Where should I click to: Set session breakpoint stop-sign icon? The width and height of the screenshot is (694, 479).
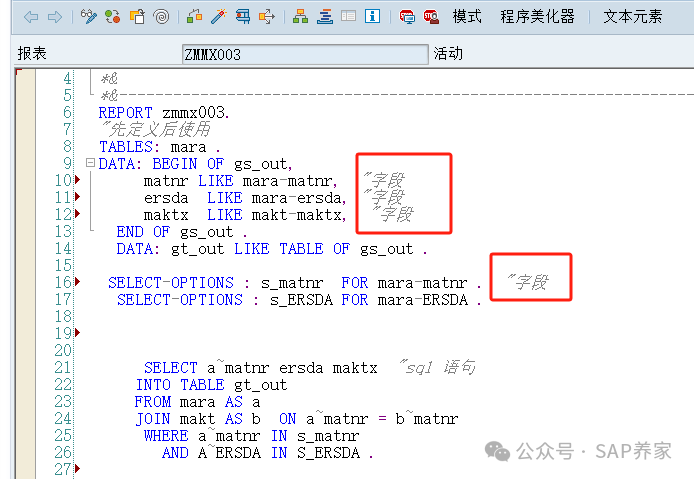(407, 17)
